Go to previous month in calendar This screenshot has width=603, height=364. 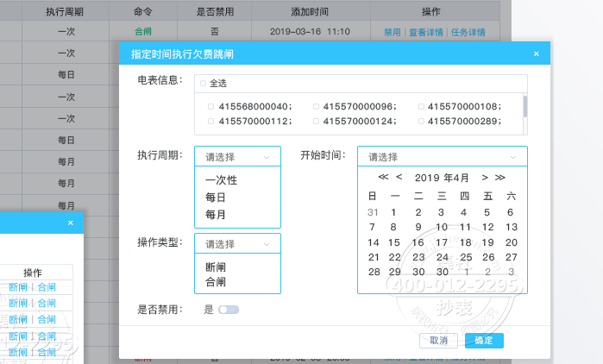coord(399,178)
